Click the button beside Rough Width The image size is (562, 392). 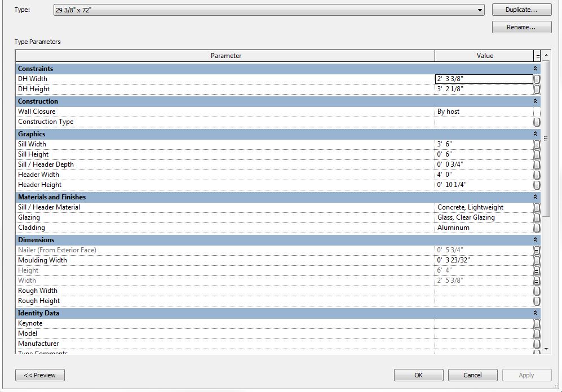tap(537, 291)
